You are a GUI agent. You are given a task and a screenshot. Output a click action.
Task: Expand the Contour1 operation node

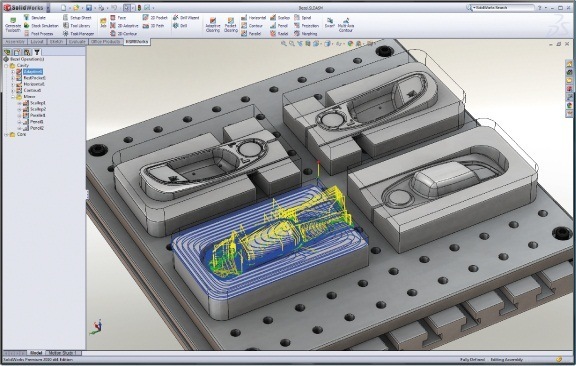13,90
